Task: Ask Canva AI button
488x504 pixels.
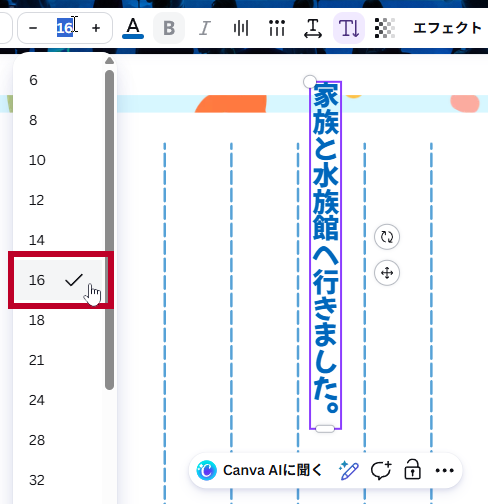Action: (259, 470)
